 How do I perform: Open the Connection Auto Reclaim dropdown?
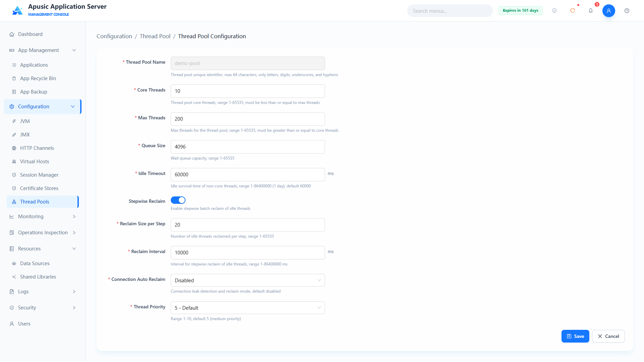tap(248, 280)
